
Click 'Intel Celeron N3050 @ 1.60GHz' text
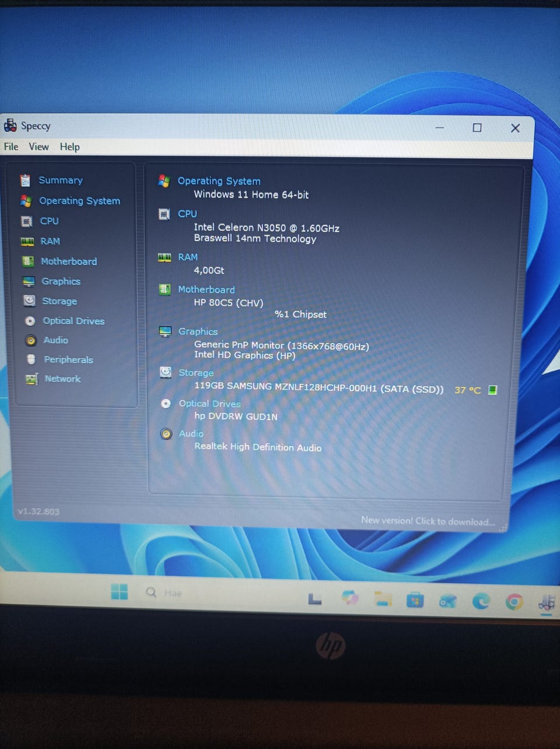[267, 228]
